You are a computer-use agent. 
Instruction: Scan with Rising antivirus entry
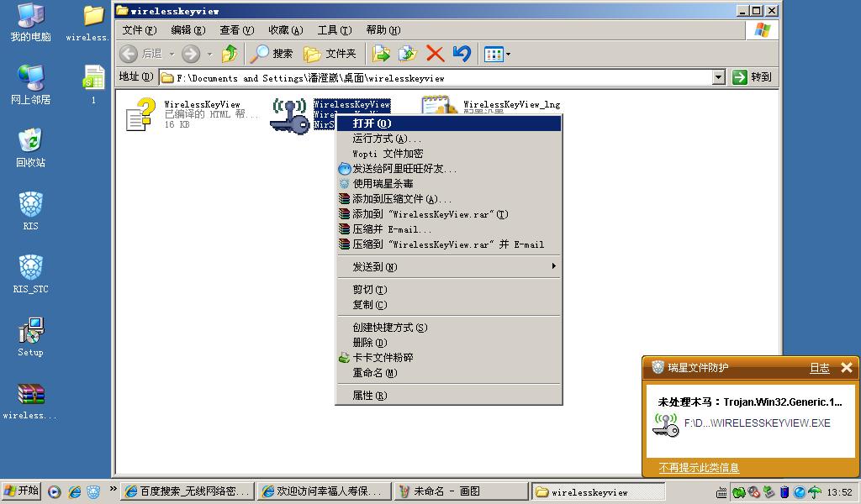pos(449,184)
